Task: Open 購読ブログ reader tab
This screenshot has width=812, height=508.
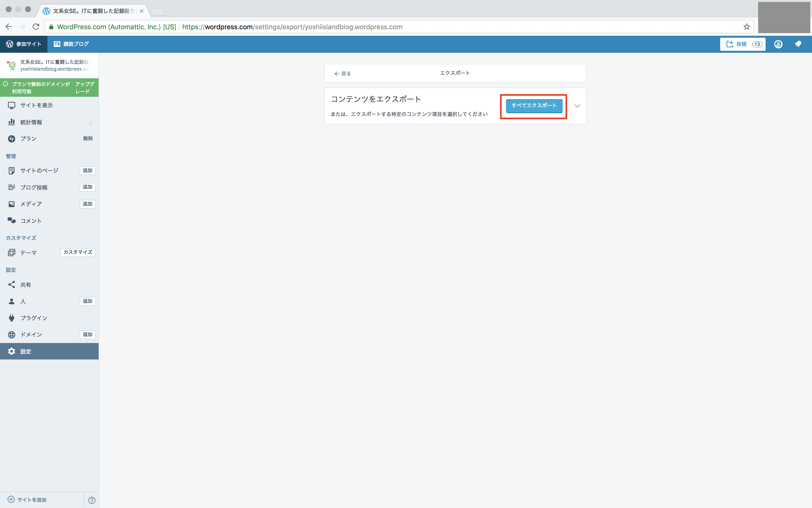Action: (72, 44)
